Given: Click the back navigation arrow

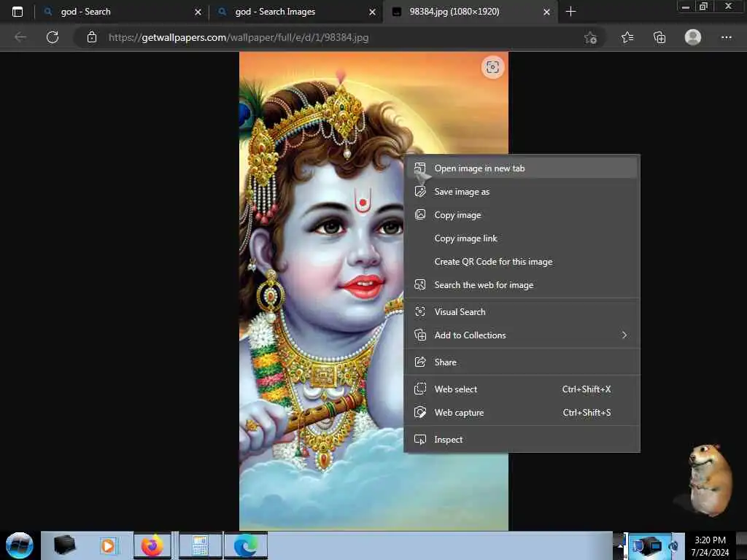Looking at the screenshot, I should (x=20, y=37).
